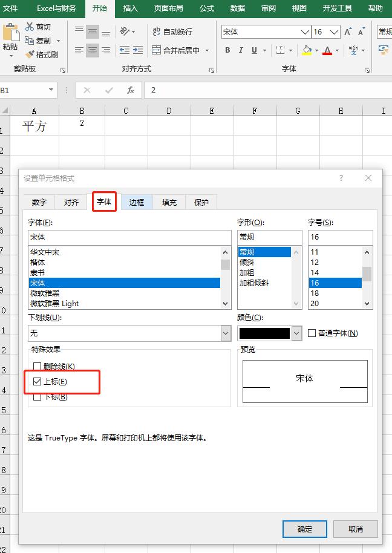Image resolution: width=392 pixels, height=553 pixels.
Task: Open font color options arrow
Action: tap(337, 50)
